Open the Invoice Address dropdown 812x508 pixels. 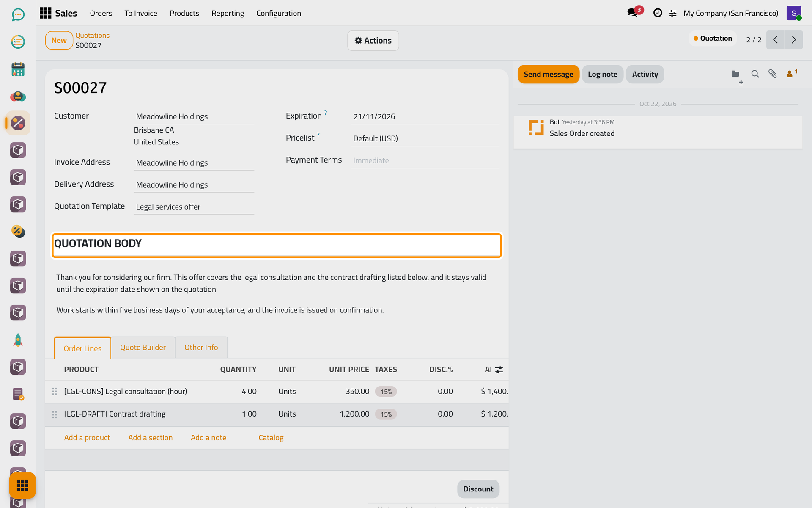(x=194, y=163)
